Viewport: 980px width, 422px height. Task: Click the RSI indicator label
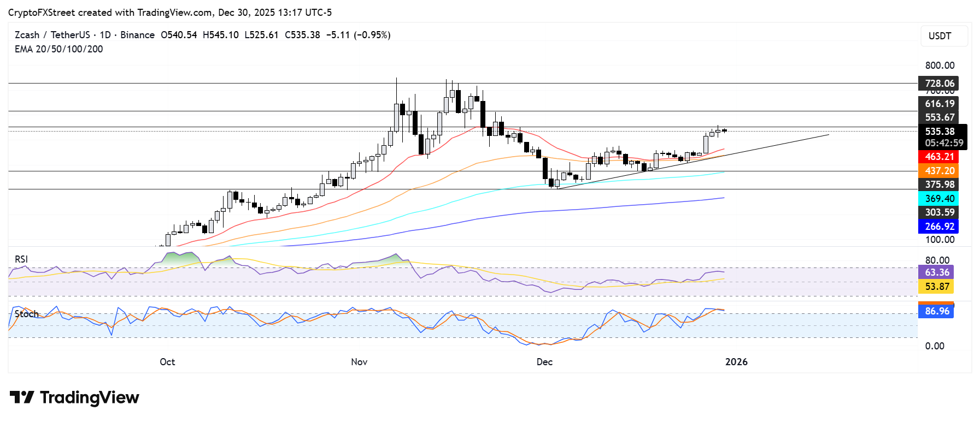pos(21,259)
